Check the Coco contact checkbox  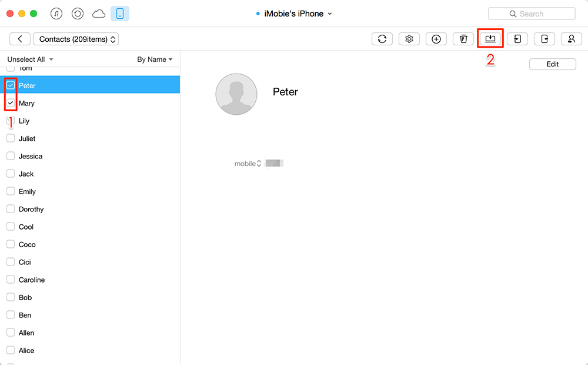tap(11, 244)
